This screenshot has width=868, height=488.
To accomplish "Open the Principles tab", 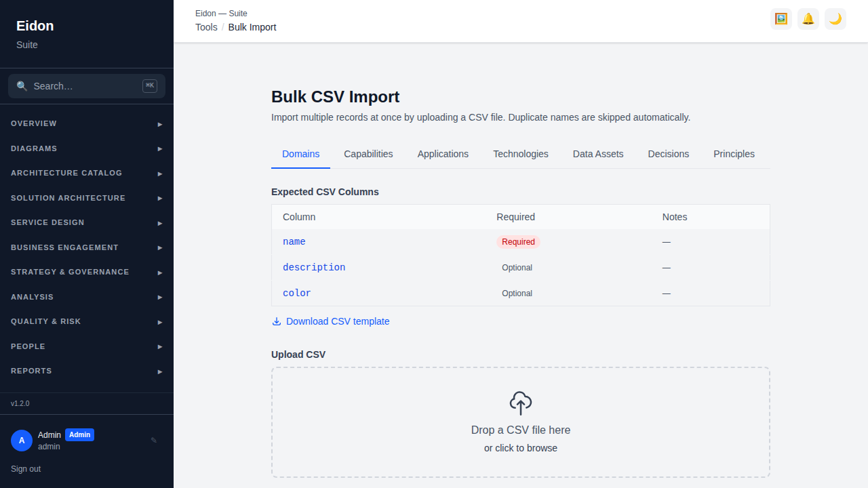I will (734, 154).
